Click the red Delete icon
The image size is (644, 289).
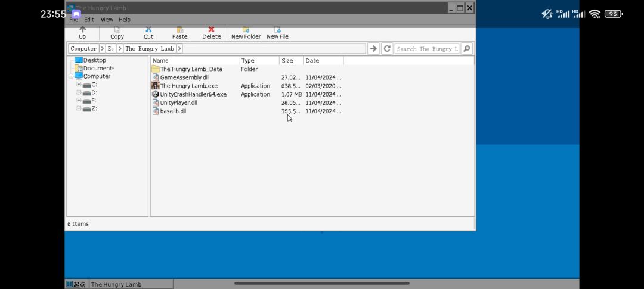(211, 30)
